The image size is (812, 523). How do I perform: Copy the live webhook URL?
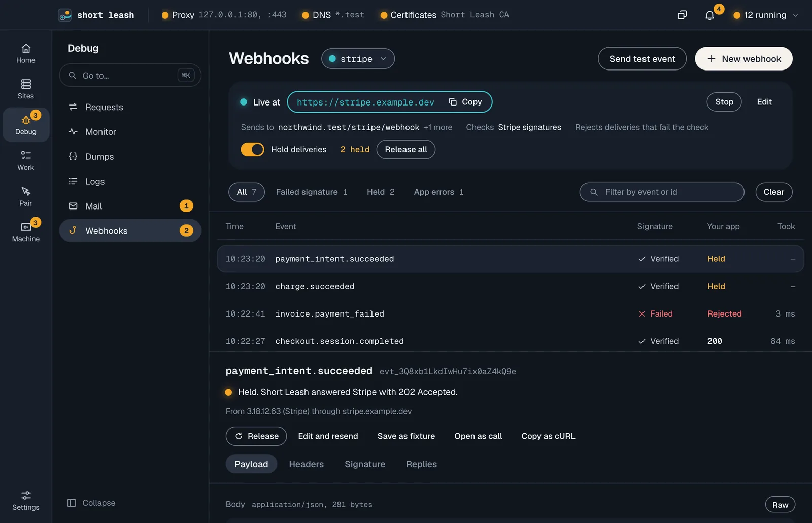click(465, 102)
